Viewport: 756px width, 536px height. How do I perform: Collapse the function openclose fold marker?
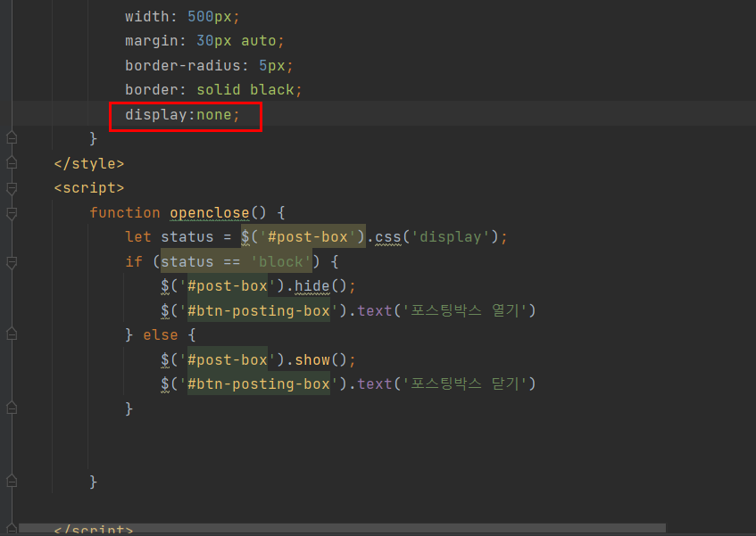[12, 213]
